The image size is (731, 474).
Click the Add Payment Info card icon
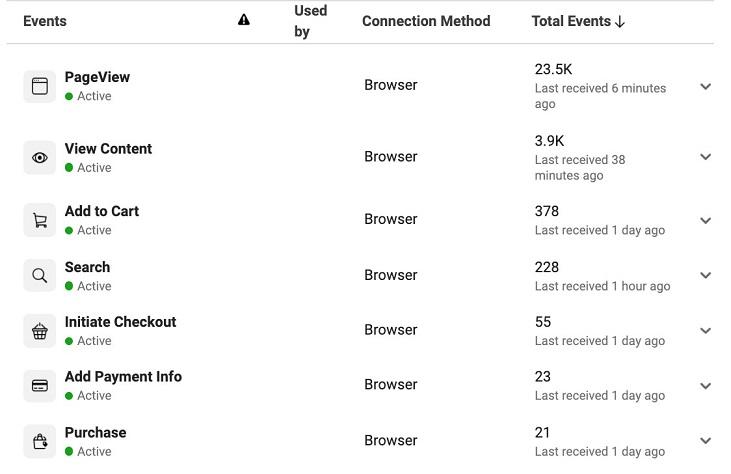(x=40, y=386)
